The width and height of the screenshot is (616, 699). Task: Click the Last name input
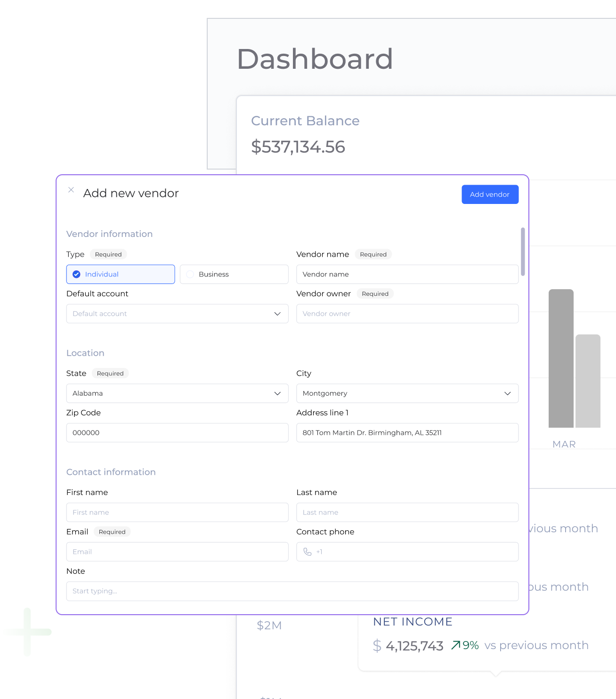pyautogui.click(x=407, y=512)
